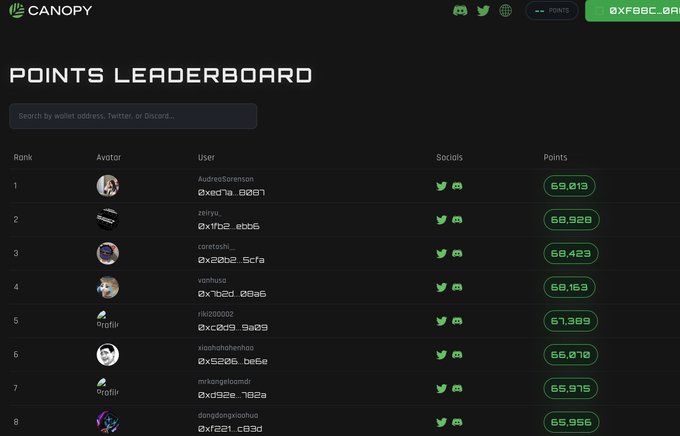The image size is (680, 436).
Task: Click the 65,975 points badge
Action: [571, 388]
